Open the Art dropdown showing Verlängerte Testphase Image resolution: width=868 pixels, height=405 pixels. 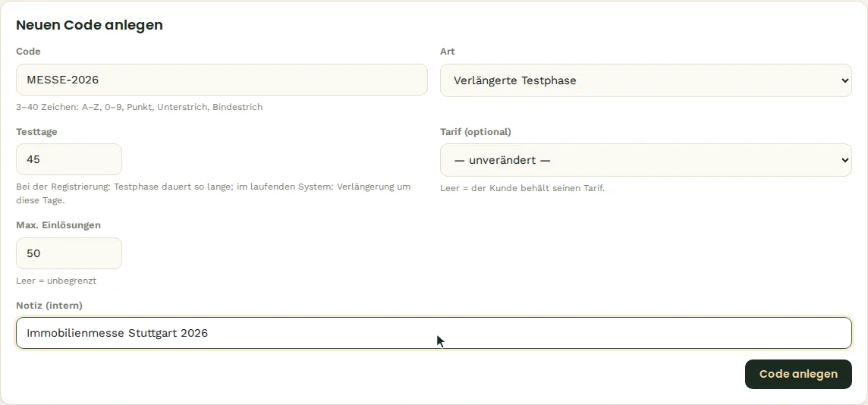646,80
